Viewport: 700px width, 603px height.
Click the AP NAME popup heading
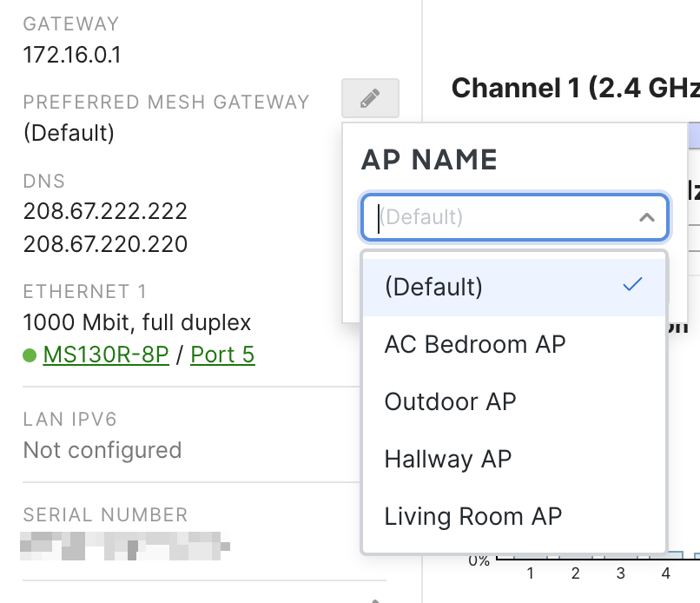click(429, 160)
